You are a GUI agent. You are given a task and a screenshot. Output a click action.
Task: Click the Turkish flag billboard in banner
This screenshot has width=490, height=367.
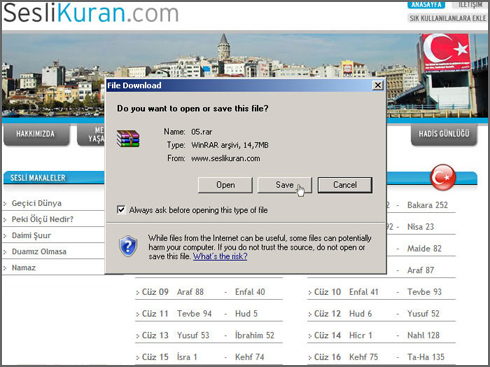tap(446, 52)
